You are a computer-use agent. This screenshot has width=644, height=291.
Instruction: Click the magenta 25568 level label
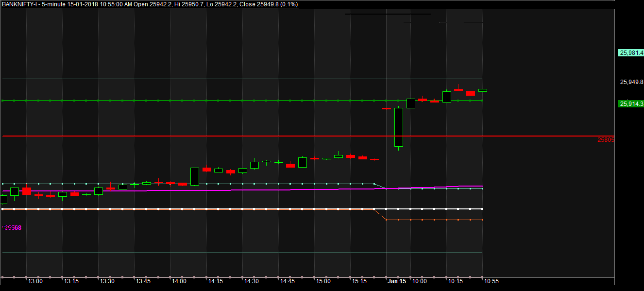[x=13, y=228]
